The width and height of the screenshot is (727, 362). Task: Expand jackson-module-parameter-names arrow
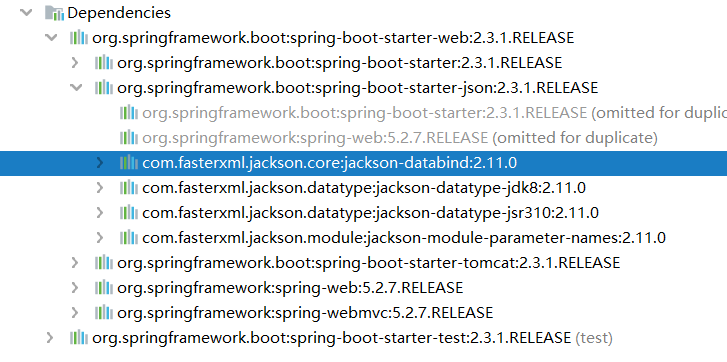coord(99,238)
